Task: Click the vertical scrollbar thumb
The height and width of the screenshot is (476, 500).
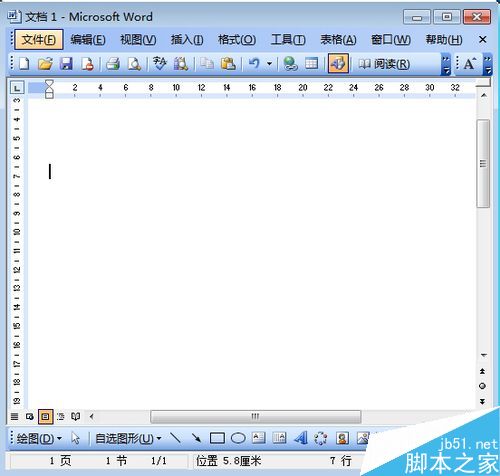Action: click(483, 164)
